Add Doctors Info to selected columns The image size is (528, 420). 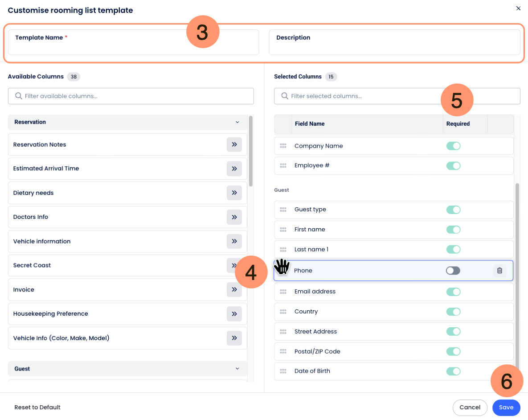click(234, 217)
